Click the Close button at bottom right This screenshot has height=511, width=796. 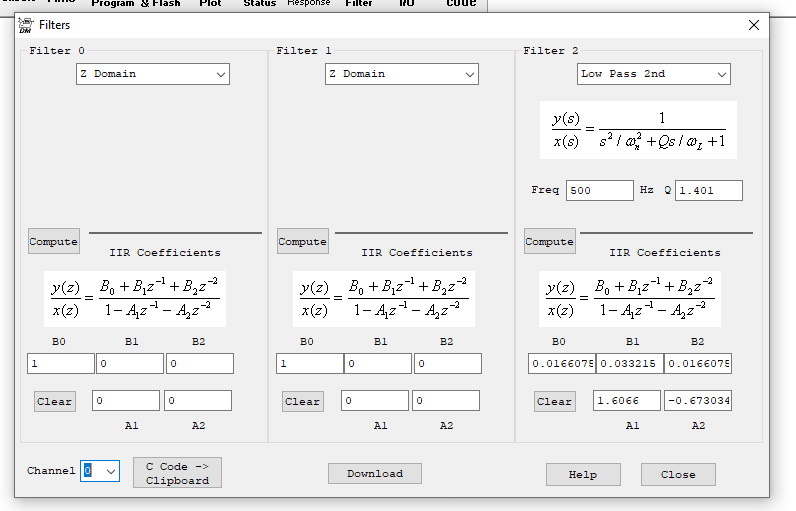678,474
